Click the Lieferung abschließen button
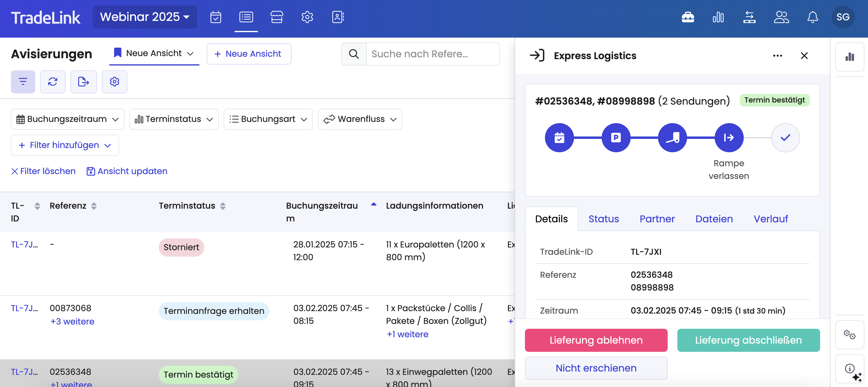Screen dimensions: 868x387 [748, 340]
